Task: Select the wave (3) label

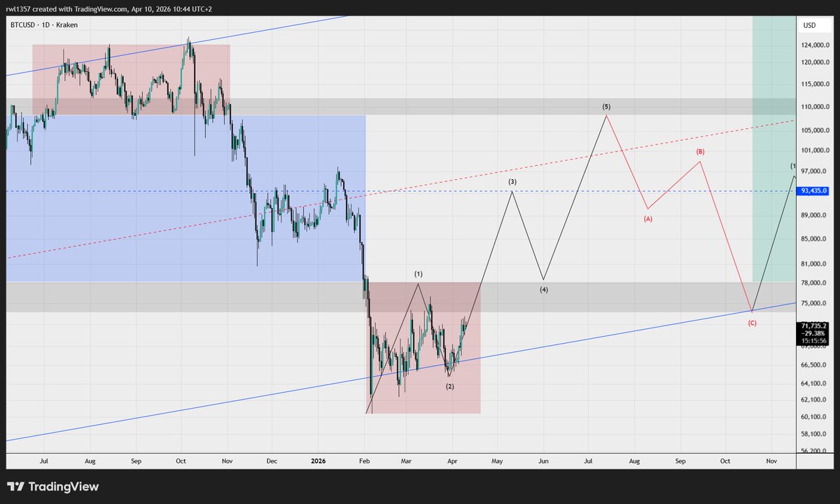Action: coord(512,182)
